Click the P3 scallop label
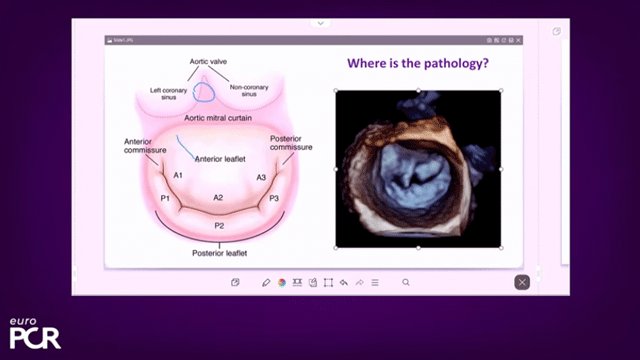This screenshot has height=360, width=640. (x=274, y=198)
